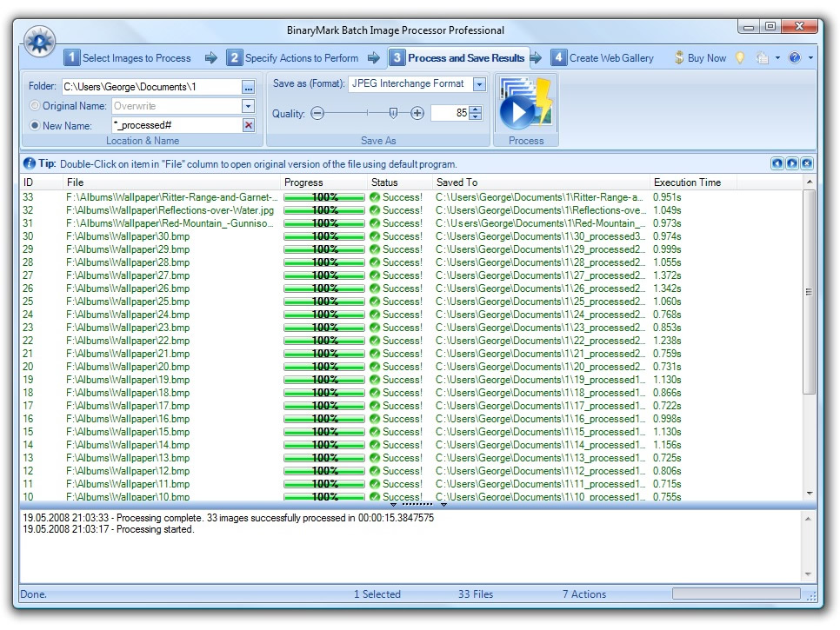Clear the New Name field with red X
This screenshot has width=840, height=630.
(x=248, y=125)
